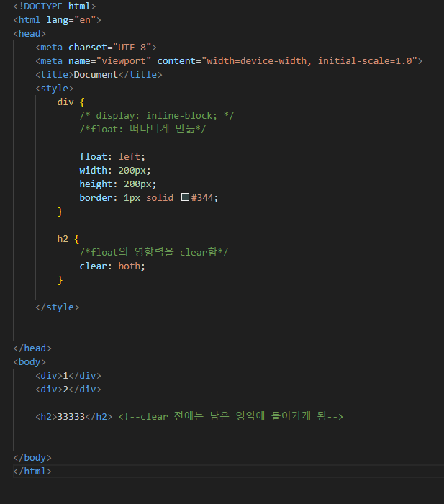This screenshot has width=444, height=504.
Task: Click the opening <head> tag
Action: pyautogui.click(x=30, y=33)
